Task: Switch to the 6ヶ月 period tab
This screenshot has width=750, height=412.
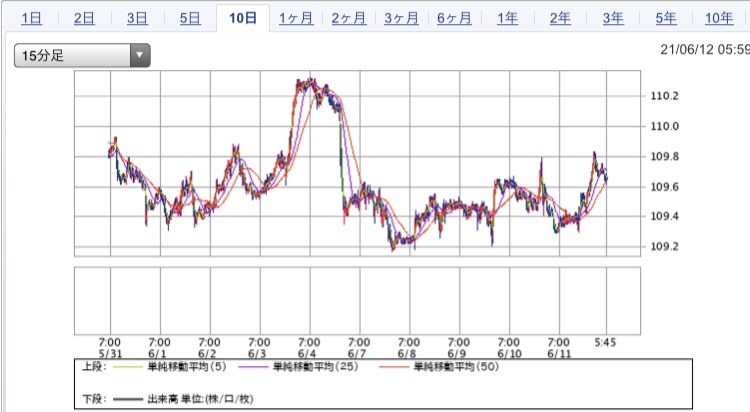Action: 454,19
